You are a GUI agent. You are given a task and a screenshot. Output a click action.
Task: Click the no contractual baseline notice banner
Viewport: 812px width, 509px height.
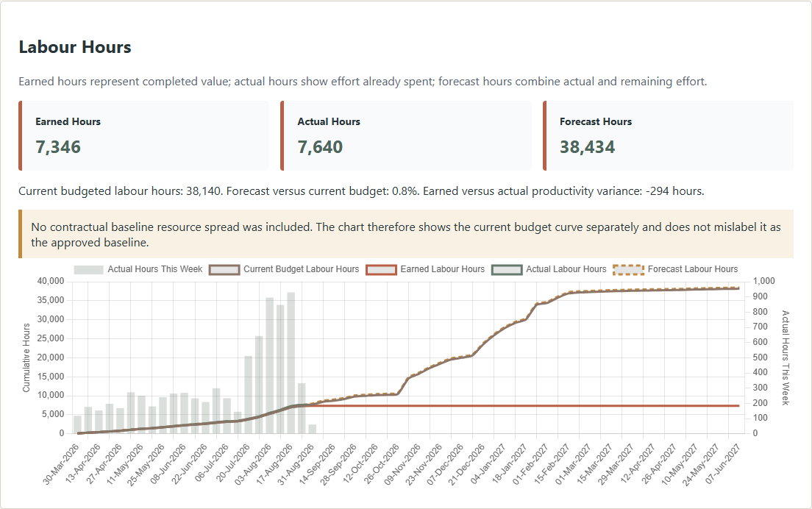406,234
